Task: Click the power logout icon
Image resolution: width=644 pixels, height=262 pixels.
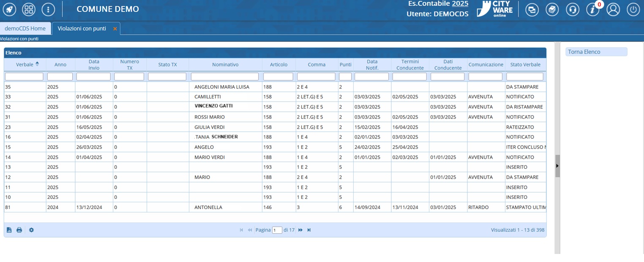Action: click(633, 9)
